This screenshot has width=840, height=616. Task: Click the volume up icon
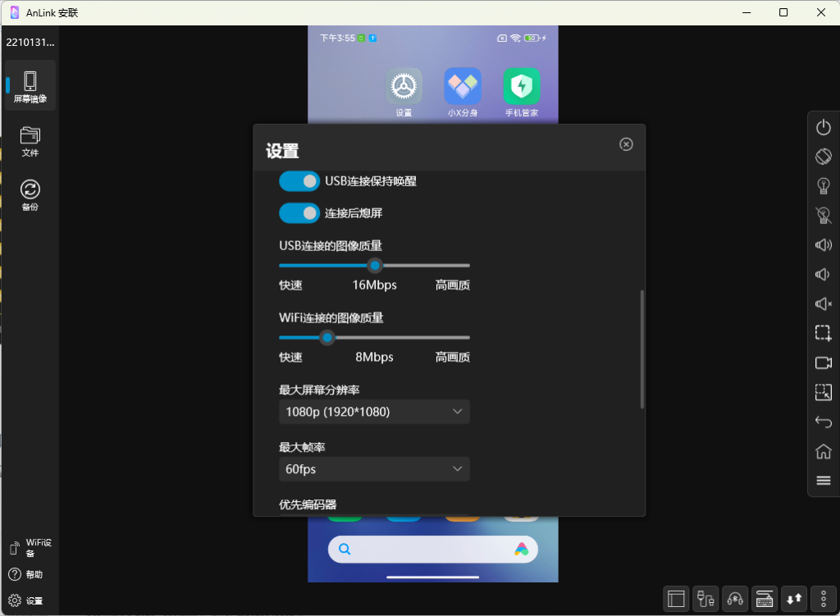[824, 244]
